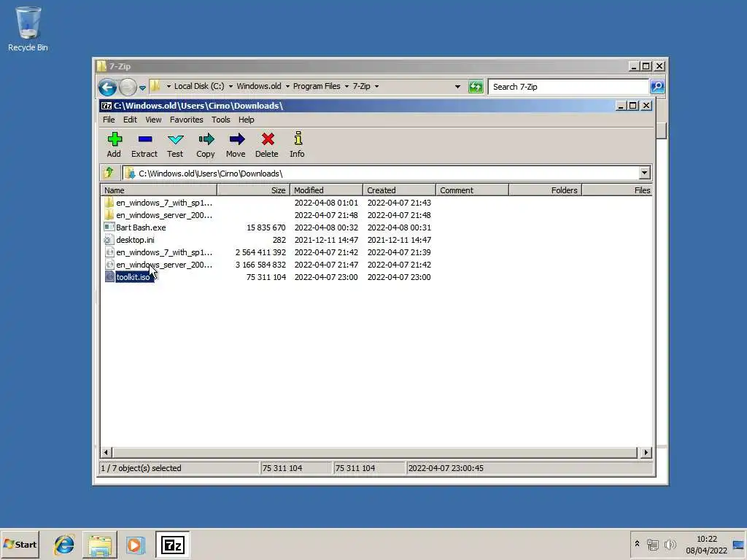Viewport: 747px width, 560px height.
Task: Open the Help menu
Action: (x=246, y=120)
